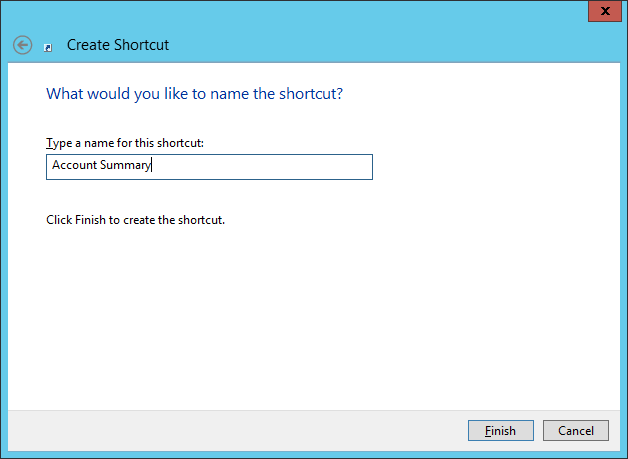Click the "Create Shortcut" title text
628x459 pixels.
117,45
